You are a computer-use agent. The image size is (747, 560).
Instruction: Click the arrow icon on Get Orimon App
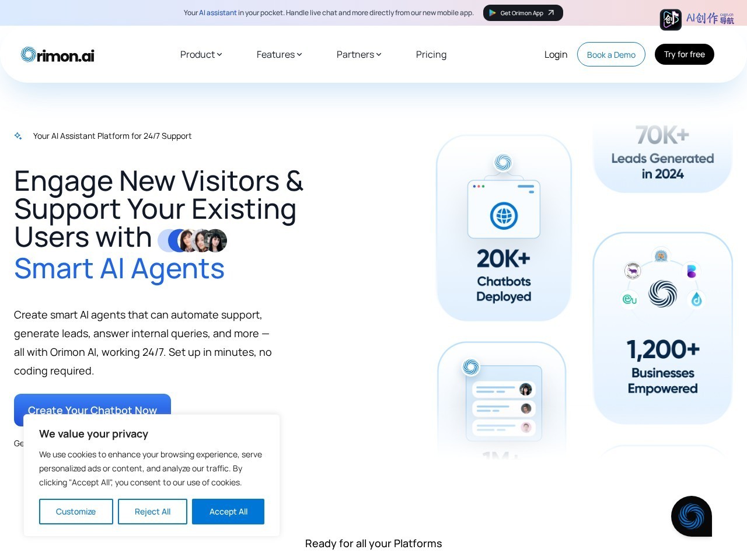click(x=550, y=13)
